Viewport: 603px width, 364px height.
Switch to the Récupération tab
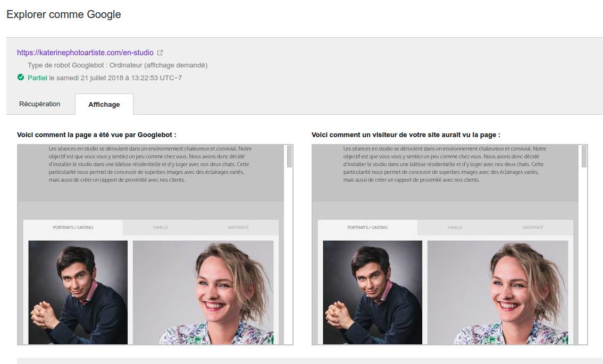[40, 104]
